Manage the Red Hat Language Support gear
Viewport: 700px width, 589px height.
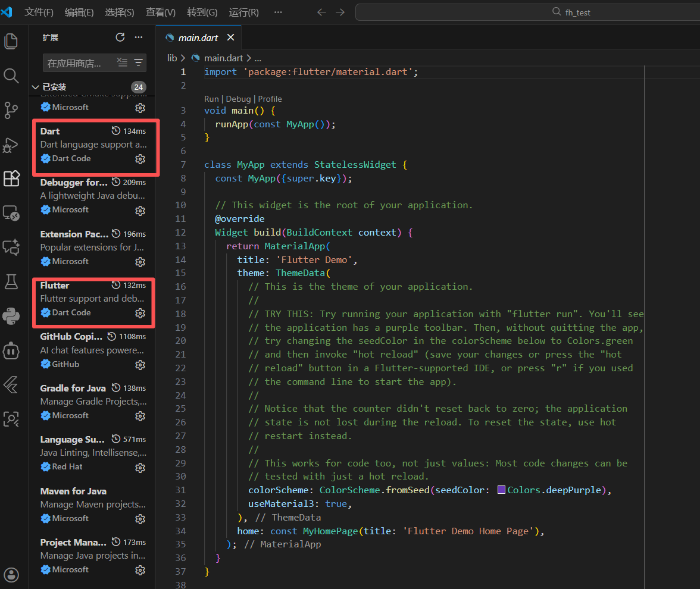point(140,468)
